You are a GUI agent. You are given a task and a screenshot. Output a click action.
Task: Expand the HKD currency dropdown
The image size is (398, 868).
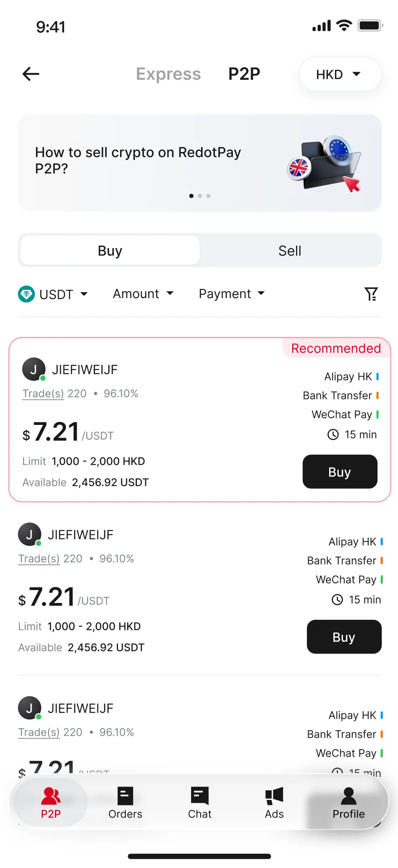340,74
